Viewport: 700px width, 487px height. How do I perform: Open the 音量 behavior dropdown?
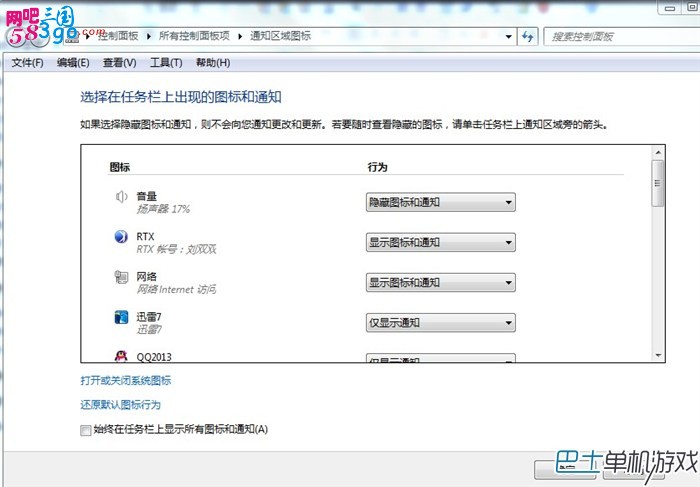[x=441, y=202]
